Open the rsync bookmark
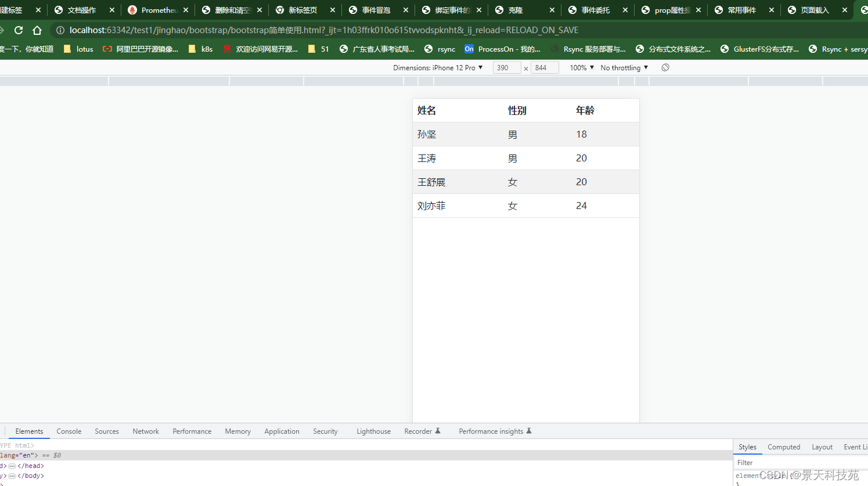Viewport: 868px width, 486px height. pos(440,49)
